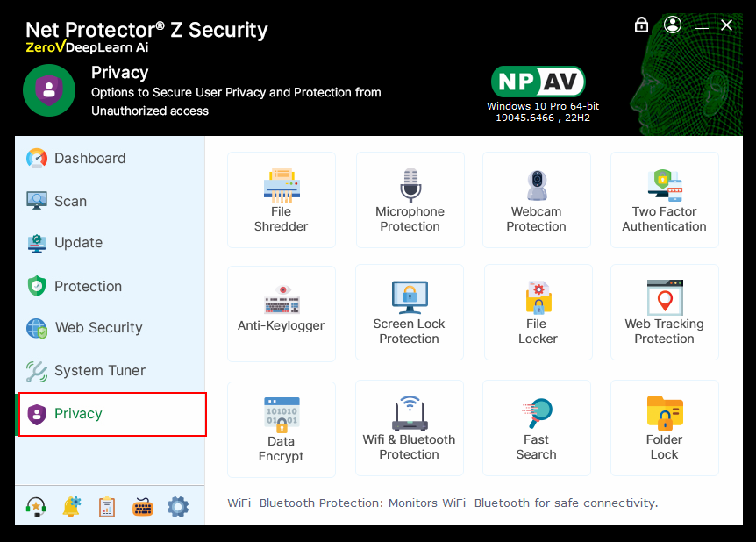The image size is (756, 542).
Task: Open Screen Lock Protection
Action: [409, 313]
